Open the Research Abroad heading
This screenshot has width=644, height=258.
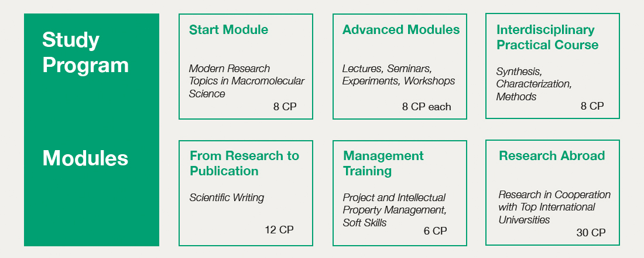tap(551, 155)
